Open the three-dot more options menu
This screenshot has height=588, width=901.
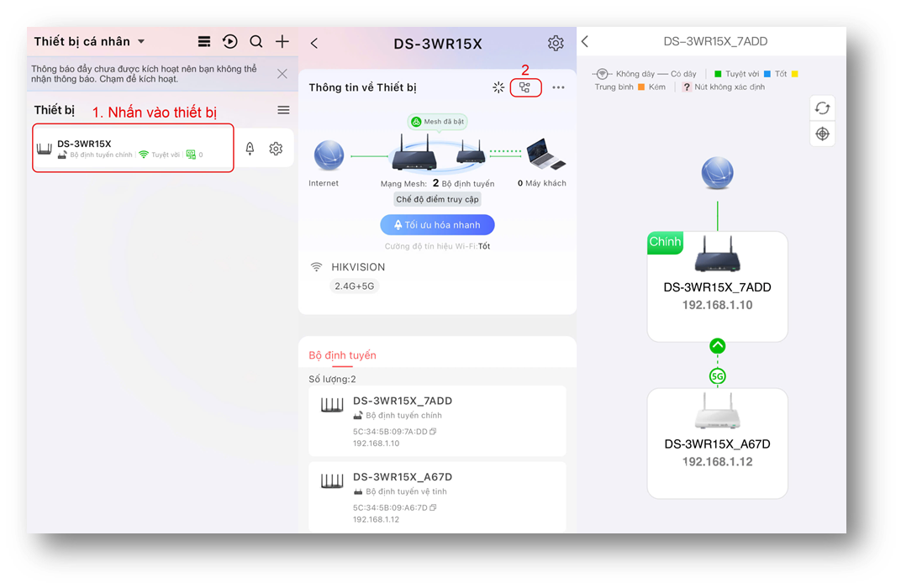(558, 87)
